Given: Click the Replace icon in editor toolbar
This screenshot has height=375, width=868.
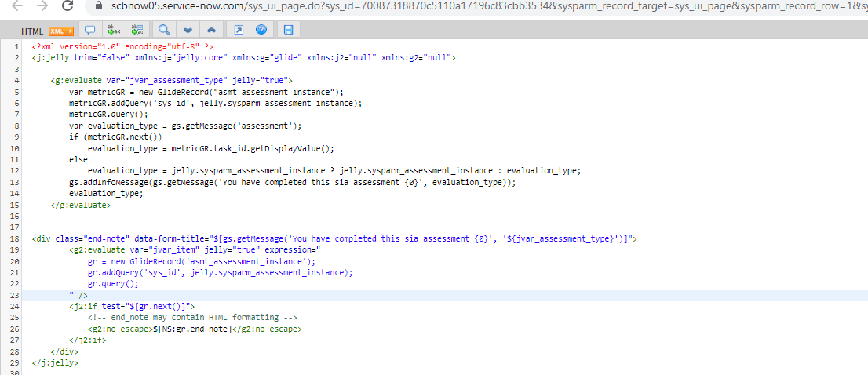Looking at the screenshot, I should point(114,30).
